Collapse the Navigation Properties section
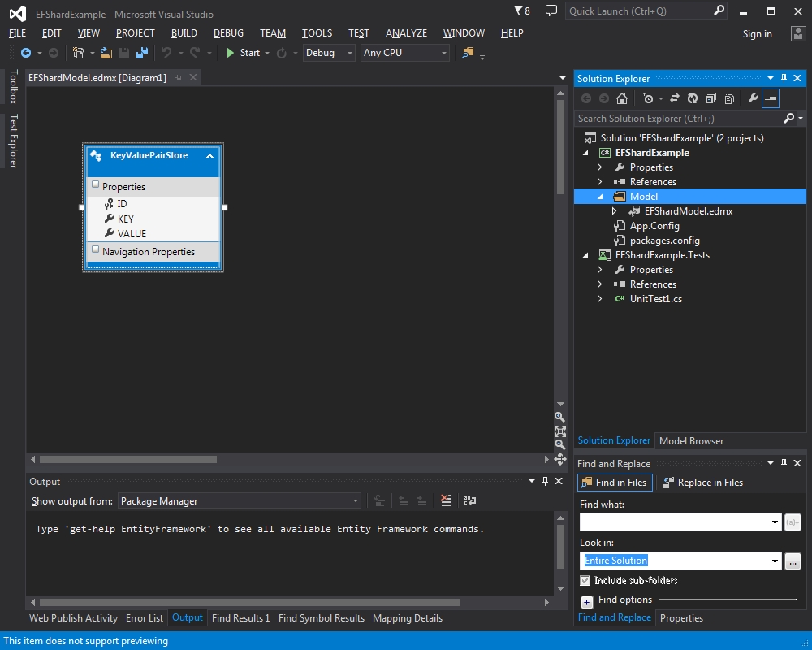The image size is (812, 650). (95, 249)
